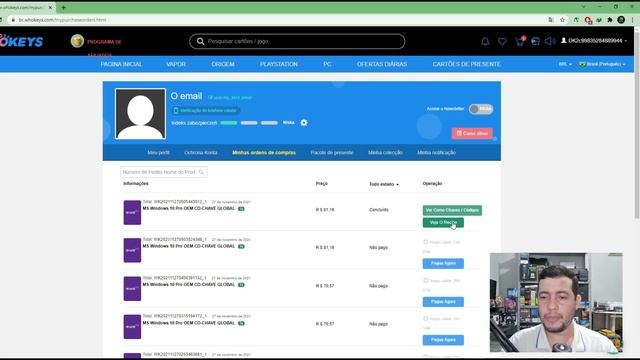Viewport: 640px width, 360px height.
Task: Click the magnifier in the order search field
Action: [x=201, y=172]
